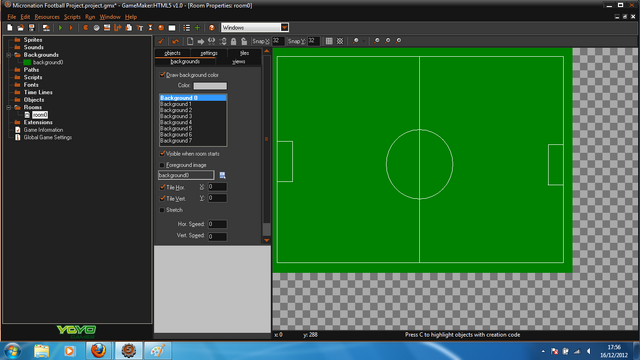Toggle Tile Vert. checkbox
Viewport: 640px width, 360px height.
(x=162, y=198)
